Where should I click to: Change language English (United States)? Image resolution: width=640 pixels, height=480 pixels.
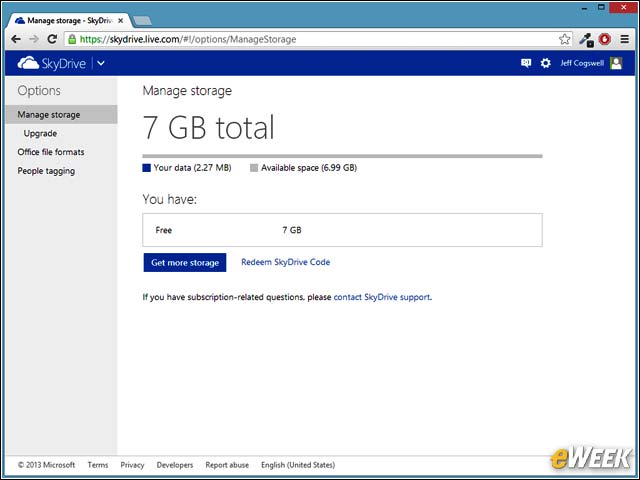tap(298, 465)
